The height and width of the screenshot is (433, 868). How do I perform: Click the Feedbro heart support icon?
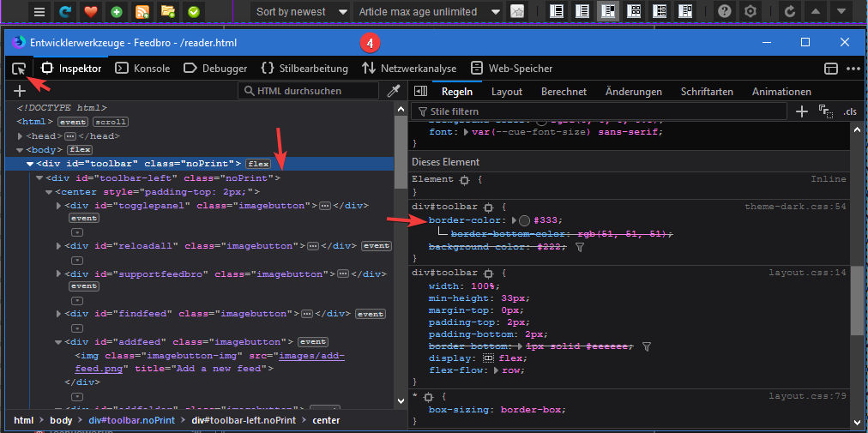(x=91, y=12)
